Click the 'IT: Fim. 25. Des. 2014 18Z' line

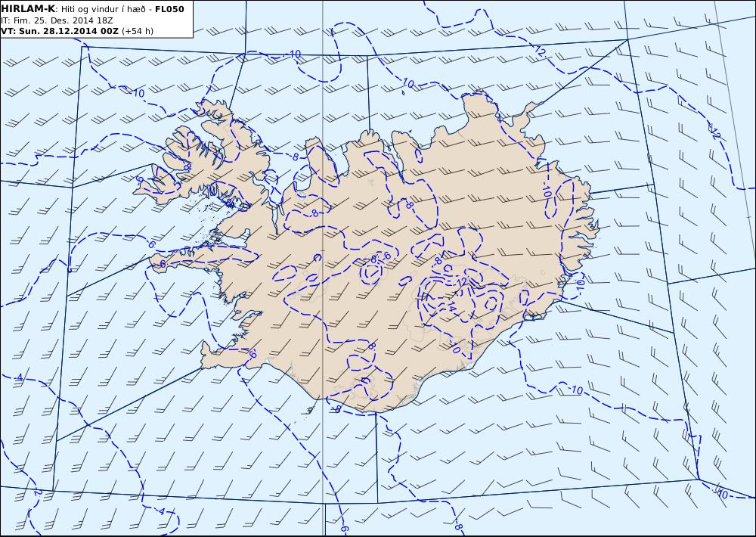(57, 20)
